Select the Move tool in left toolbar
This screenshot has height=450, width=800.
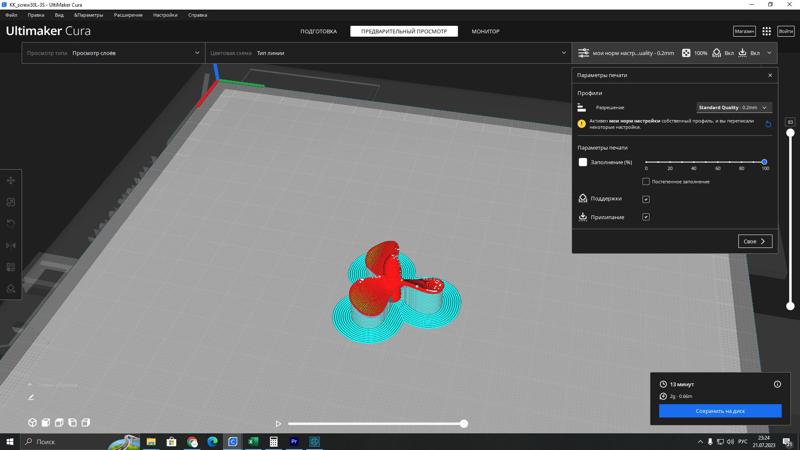click(11, 181)
